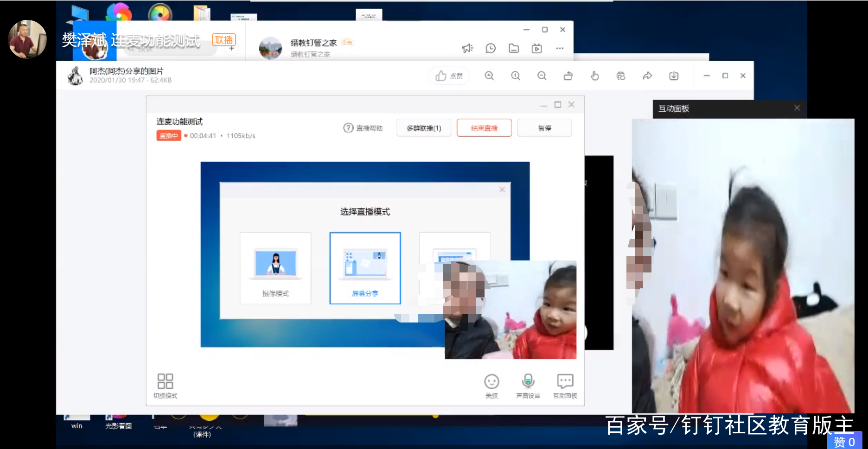This screenshot has height=449, width=868.
Task: Open the win taskbar item
Action: 77,422
